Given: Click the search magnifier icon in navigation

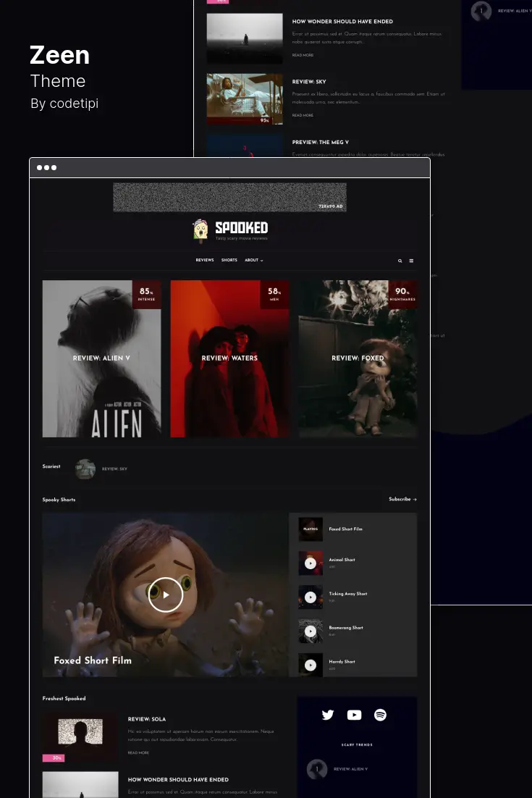Looking at the screenshot, I should coord(400,261).
